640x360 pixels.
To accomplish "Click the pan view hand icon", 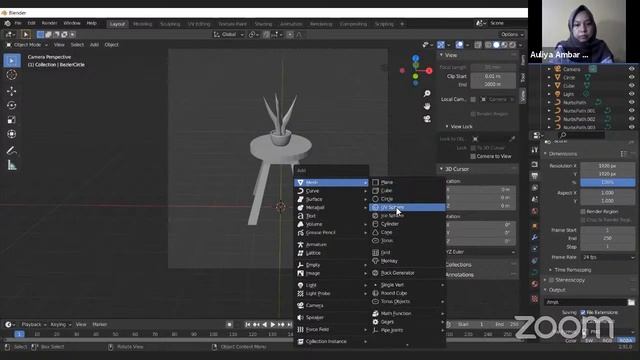I will [x=427, y=106].
